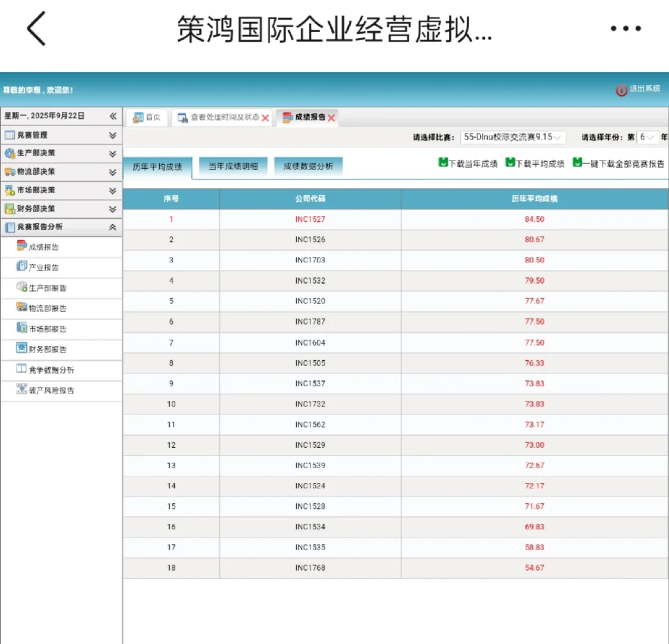This screenshot has height=644, width=669.
Task: Click the 物流部报告 sidebar icon
Action: tap(21, 307)
